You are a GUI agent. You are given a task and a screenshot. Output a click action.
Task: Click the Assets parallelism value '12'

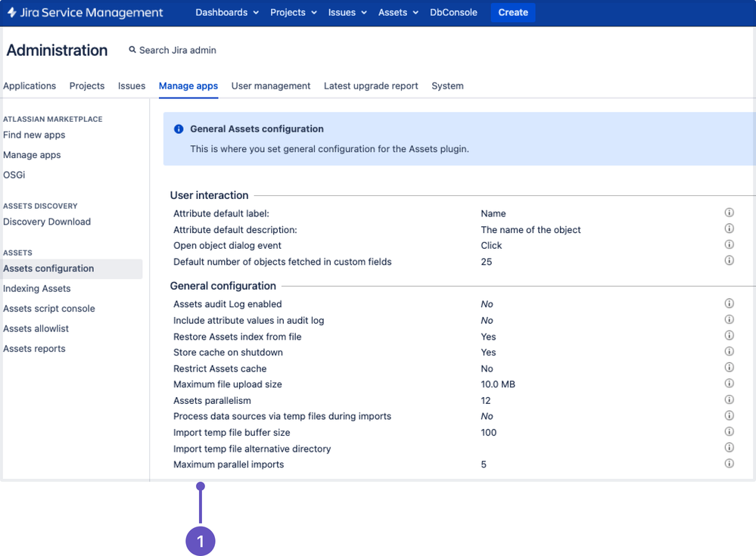coord(486,401)
